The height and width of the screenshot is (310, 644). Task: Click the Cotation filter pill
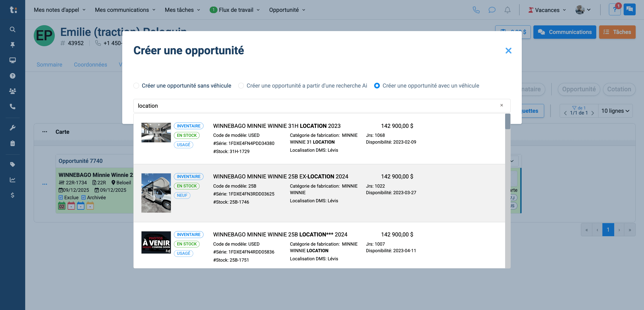(x=619, y=89)
